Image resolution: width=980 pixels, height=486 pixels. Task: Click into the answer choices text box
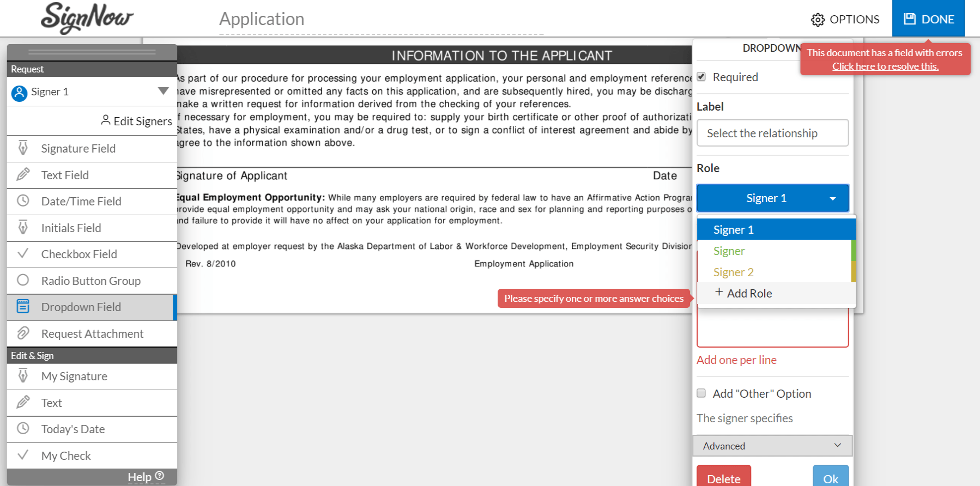[x=773, y=327]
